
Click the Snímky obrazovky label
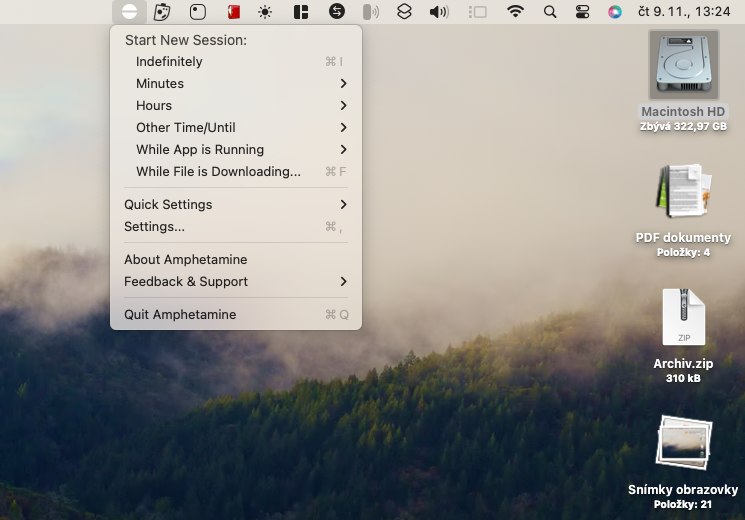tap(683, 490)
